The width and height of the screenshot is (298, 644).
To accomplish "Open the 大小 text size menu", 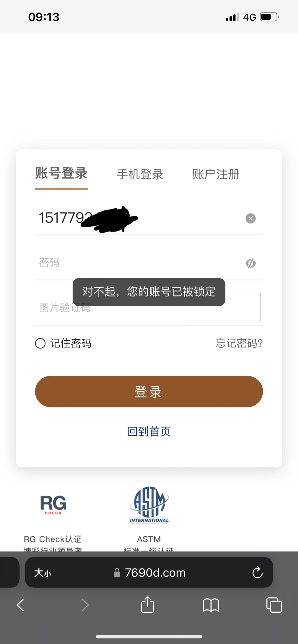I will [43, 573].
